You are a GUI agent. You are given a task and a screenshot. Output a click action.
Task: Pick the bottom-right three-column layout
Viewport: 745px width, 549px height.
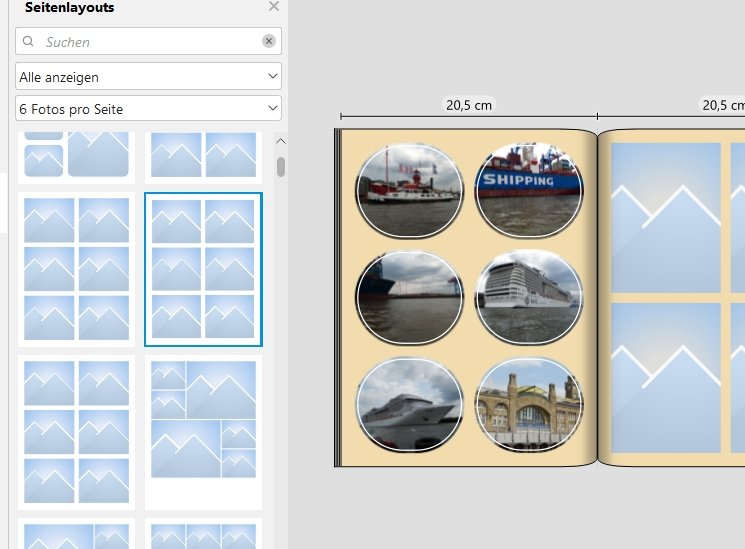(203, 534)
